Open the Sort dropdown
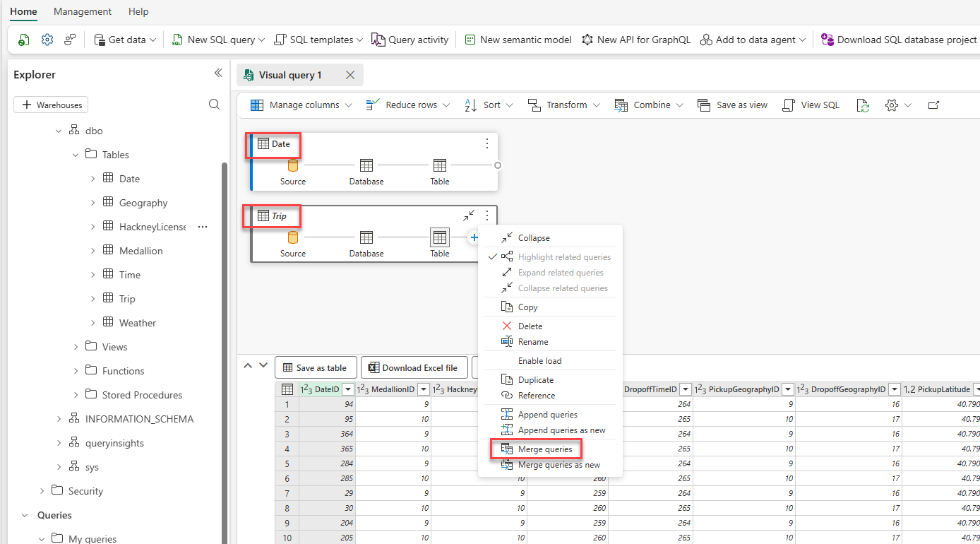This screenshot has height=544, width=980. (488, 105)
